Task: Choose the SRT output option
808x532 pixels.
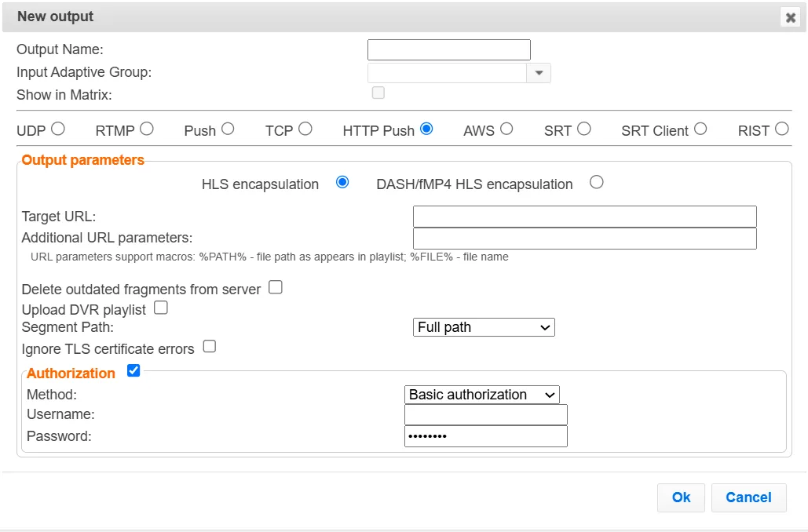Action: click(x=583, y=129)
